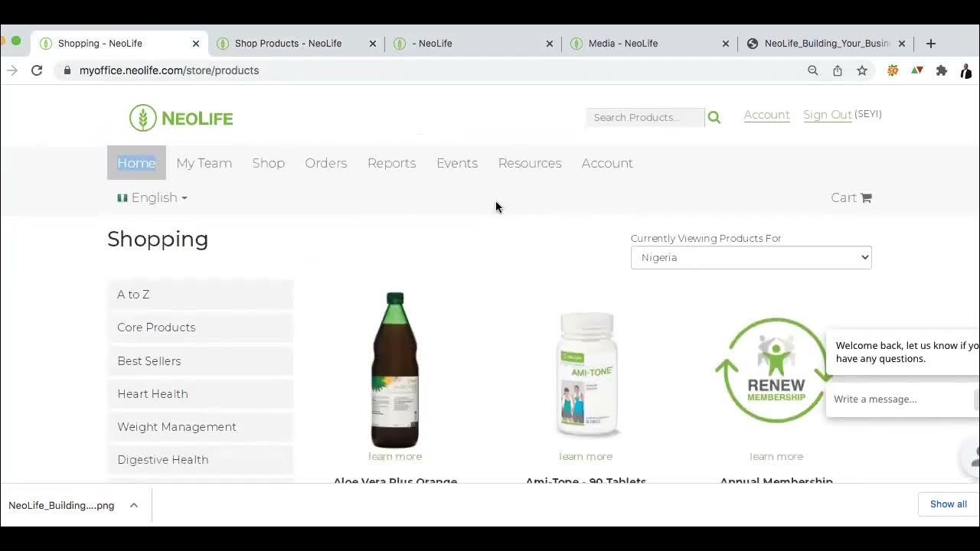The image size is (980, 551).
Task: Click learn more under Aloe Vera bottle
Action: [395, 456]
